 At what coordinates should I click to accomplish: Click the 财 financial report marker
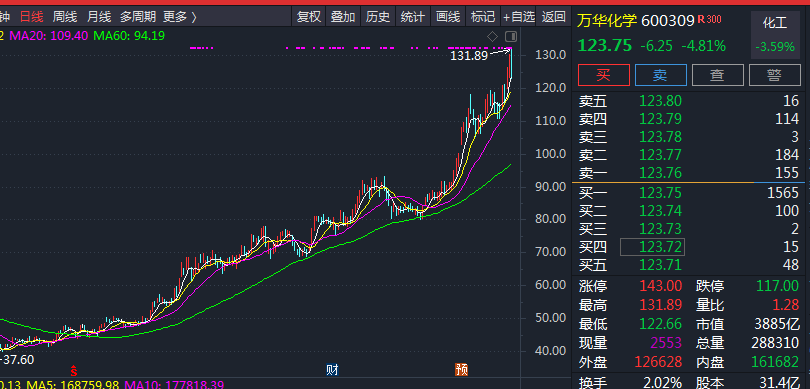pos(332,370)
